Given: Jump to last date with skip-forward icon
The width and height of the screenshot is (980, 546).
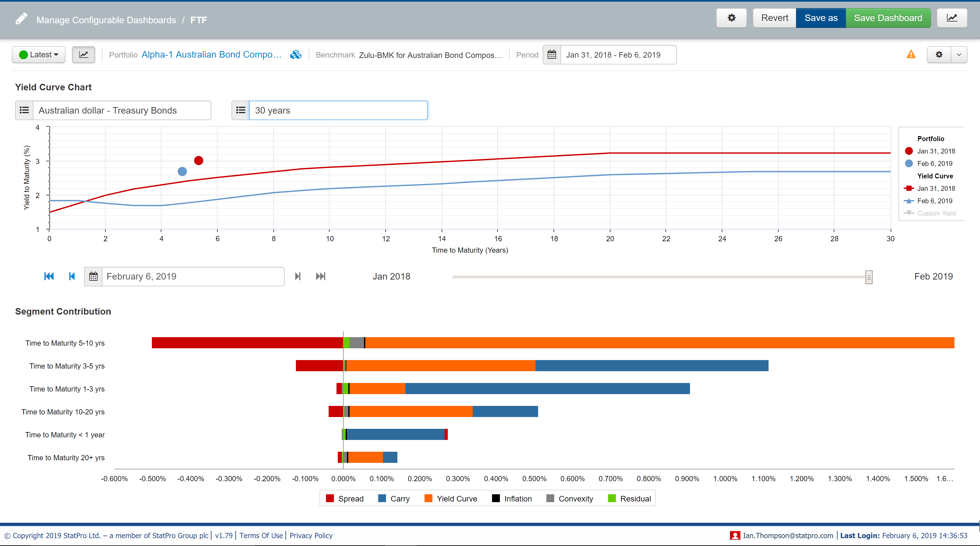Looking at the screenshot, I should [x=321, y=276].
